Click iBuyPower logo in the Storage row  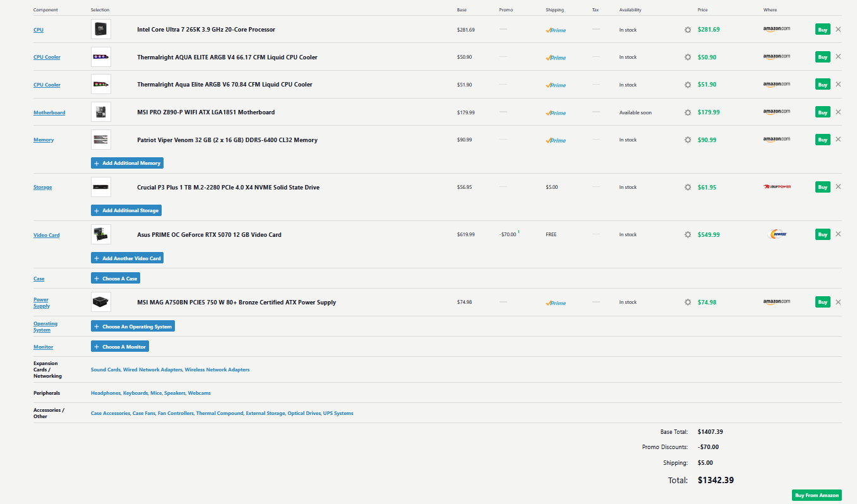coord(777,187)
